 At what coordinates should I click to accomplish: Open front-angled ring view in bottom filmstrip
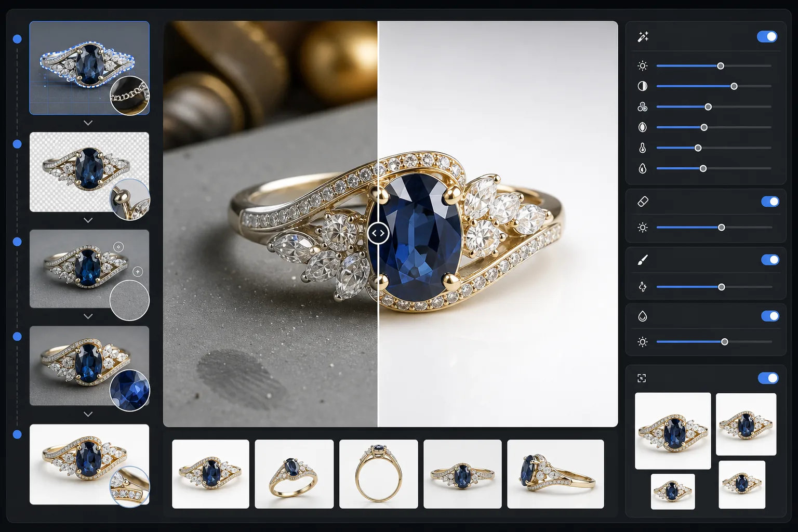(210, 474)
